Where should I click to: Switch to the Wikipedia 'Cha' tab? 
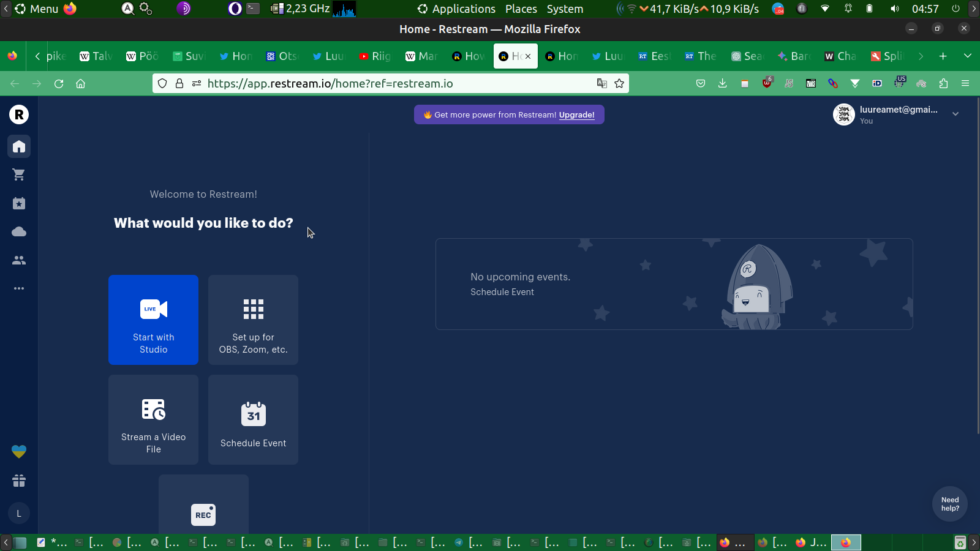[x=840, y=56]
